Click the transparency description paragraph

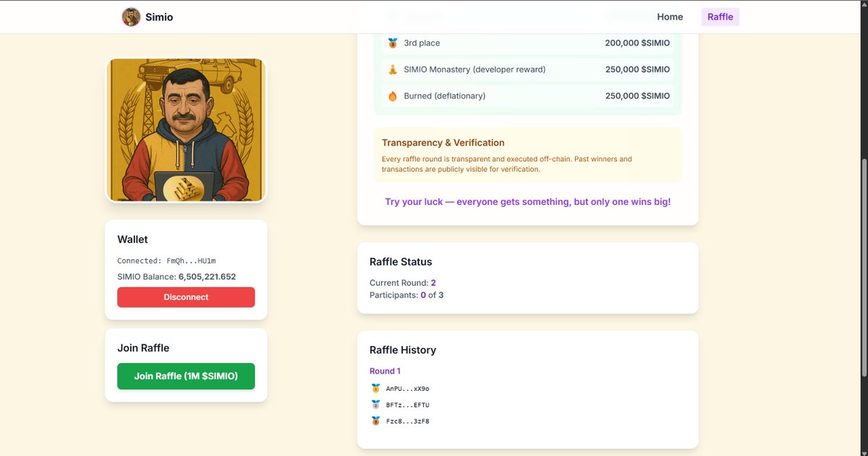click(x=507, y=164)
